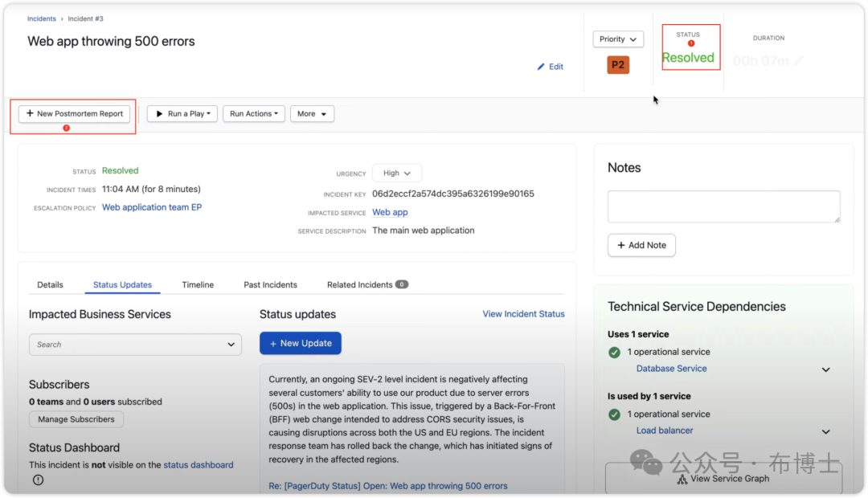
Task: Create a New Postmortem Report
Action: pos(74,114)
